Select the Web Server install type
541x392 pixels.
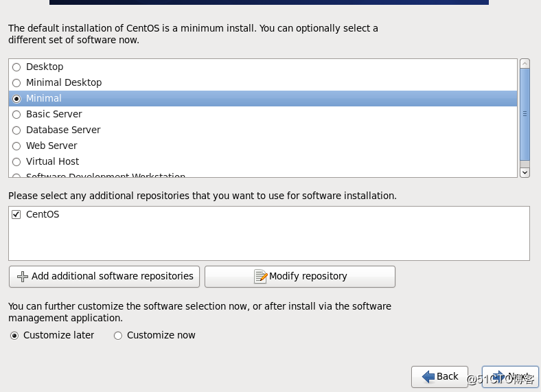point(16,146)
